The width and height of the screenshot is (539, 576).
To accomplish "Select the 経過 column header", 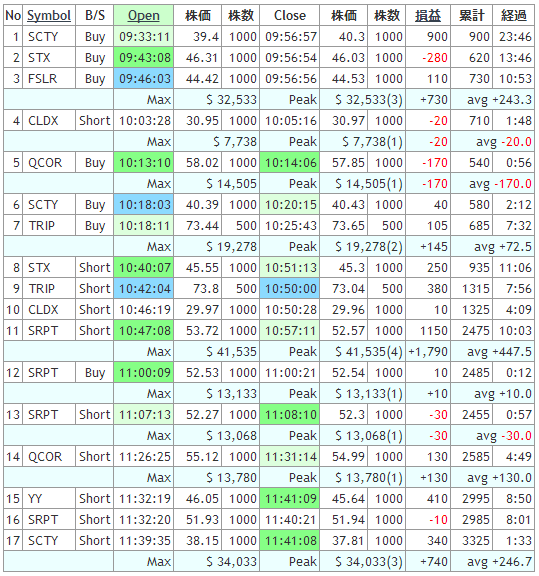I will click(x=514, y=16).
